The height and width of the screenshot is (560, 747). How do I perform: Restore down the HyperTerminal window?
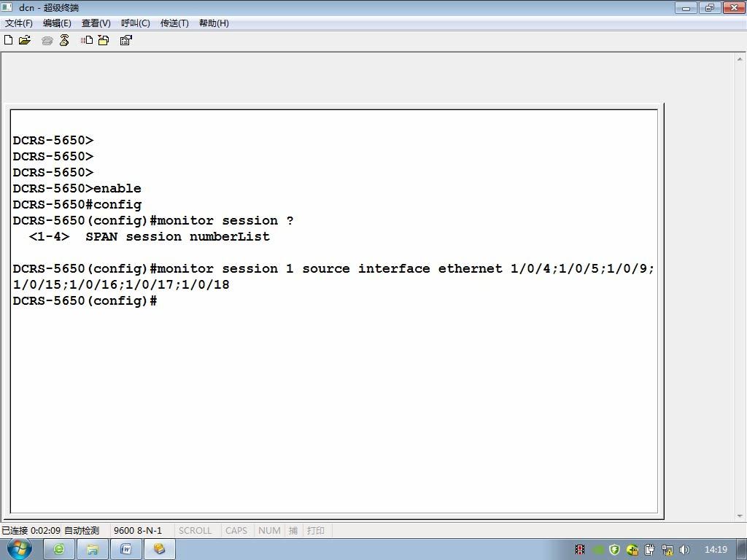point(710,7)
